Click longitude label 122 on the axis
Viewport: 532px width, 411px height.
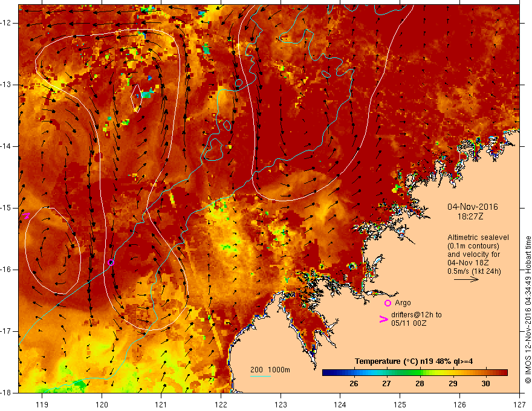221,404
